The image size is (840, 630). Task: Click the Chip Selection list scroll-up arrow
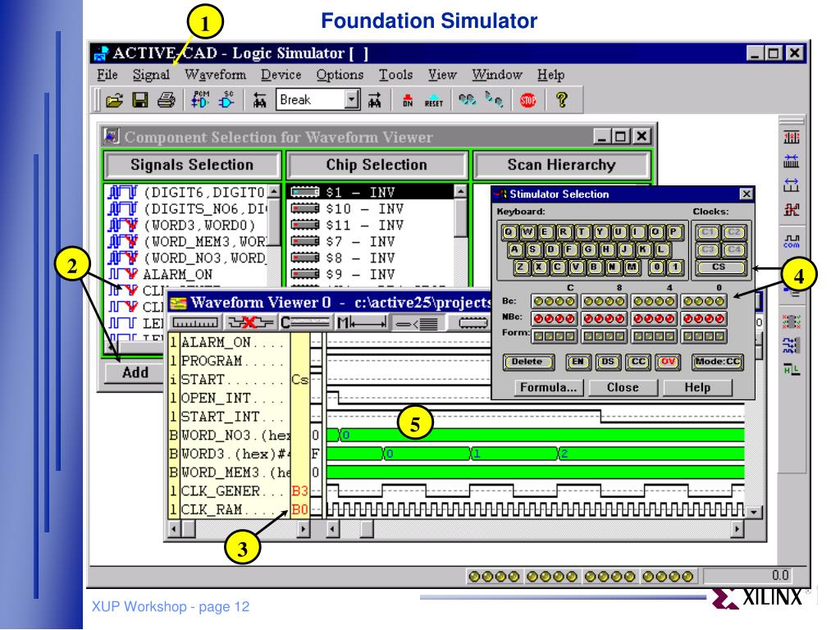460,190
